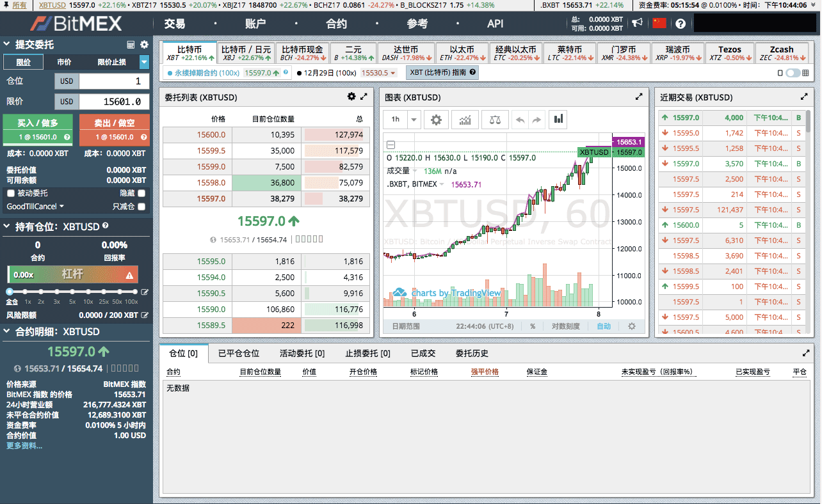Image resolution: width=822 pixels, height=504 pixels.
Task: Open 账户 menu in header
Action: tap(255, 24)
